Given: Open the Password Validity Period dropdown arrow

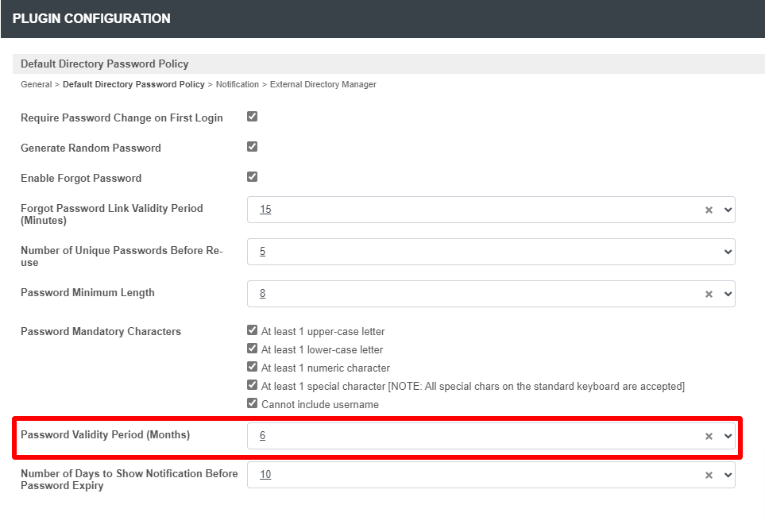Looking at the screenshot, I should [728, 437].
